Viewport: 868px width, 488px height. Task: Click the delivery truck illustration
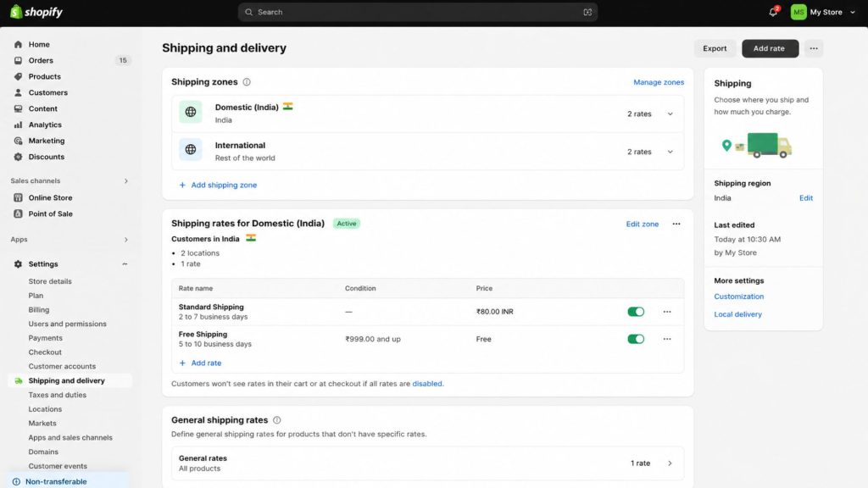point(757,145)
